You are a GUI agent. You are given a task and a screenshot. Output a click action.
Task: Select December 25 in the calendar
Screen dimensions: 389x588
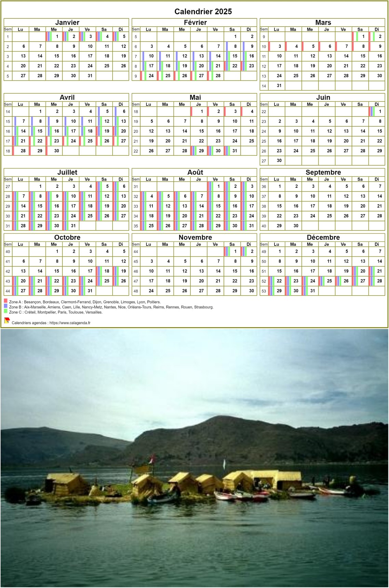click(329, 281)
